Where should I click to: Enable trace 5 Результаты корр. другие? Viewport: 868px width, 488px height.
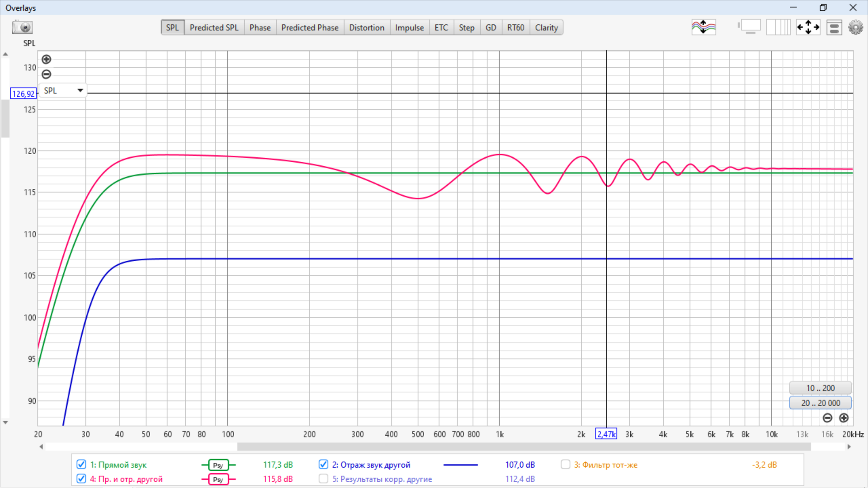coord(323,479)
